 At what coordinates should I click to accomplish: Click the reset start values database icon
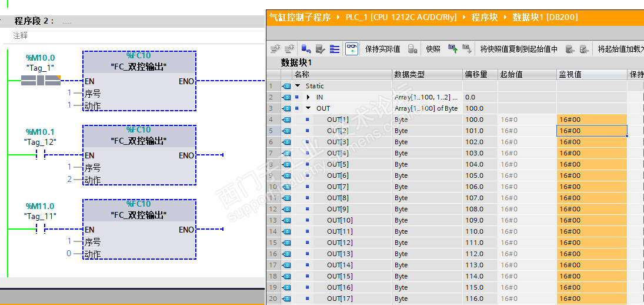(x=306, y=49)
